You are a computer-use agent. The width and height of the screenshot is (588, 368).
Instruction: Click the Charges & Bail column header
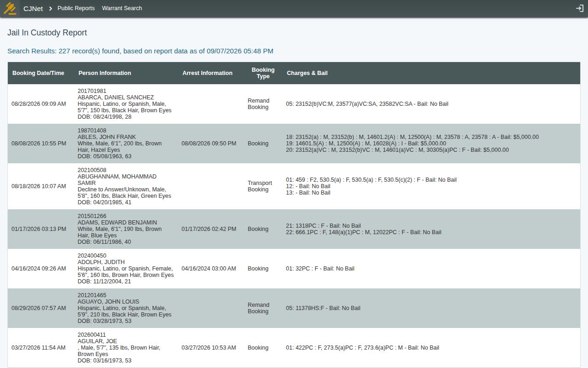coord(307,73)
